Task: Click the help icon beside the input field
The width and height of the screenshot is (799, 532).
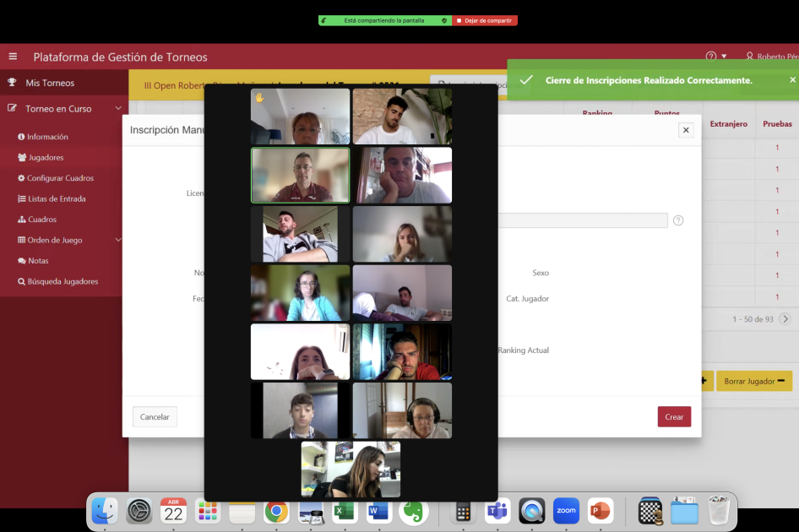Action: pyautogui.click(x=678, y=220)
